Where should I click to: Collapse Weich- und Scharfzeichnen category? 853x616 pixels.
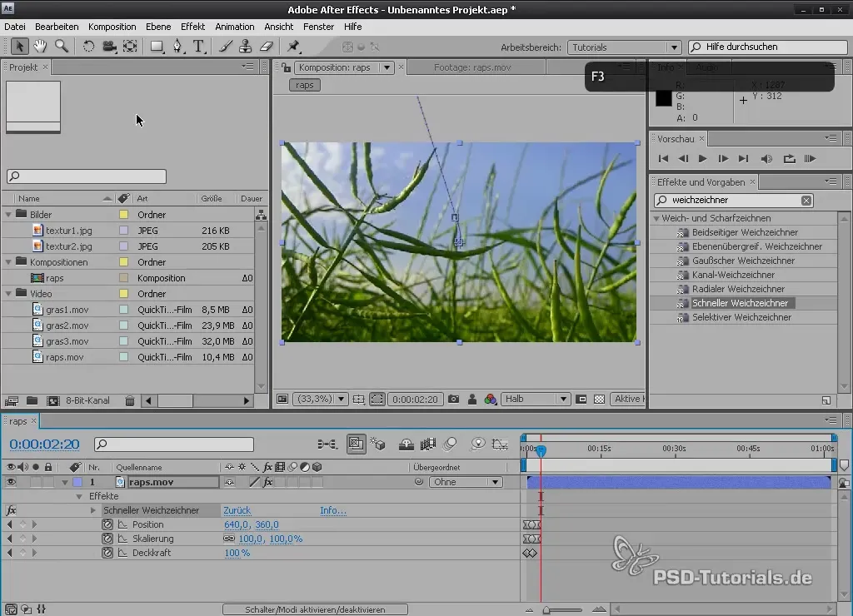(656, 219)
